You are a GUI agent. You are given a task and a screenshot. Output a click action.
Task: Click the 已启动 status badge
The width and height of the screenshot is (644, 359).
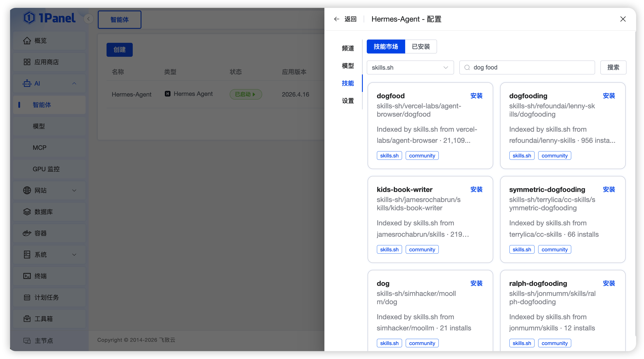246,94
